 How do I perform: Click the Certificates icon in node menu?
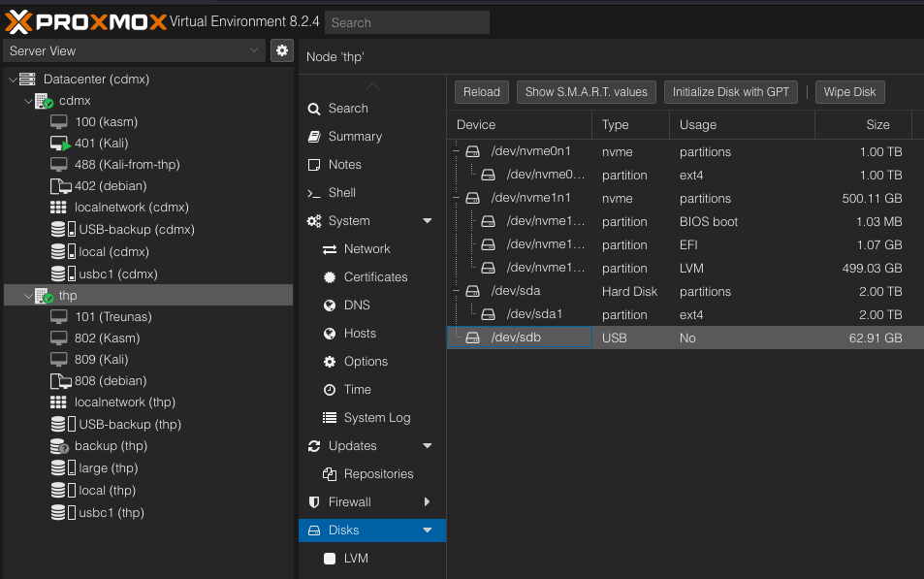[x=329, y=277]
